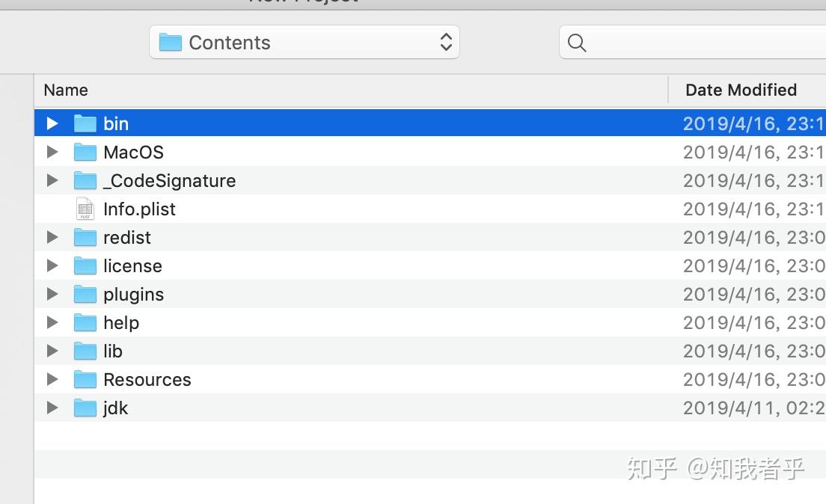Sort by the Name column header
The width and height of the screenshot is (826, 504).
point(66,90)
